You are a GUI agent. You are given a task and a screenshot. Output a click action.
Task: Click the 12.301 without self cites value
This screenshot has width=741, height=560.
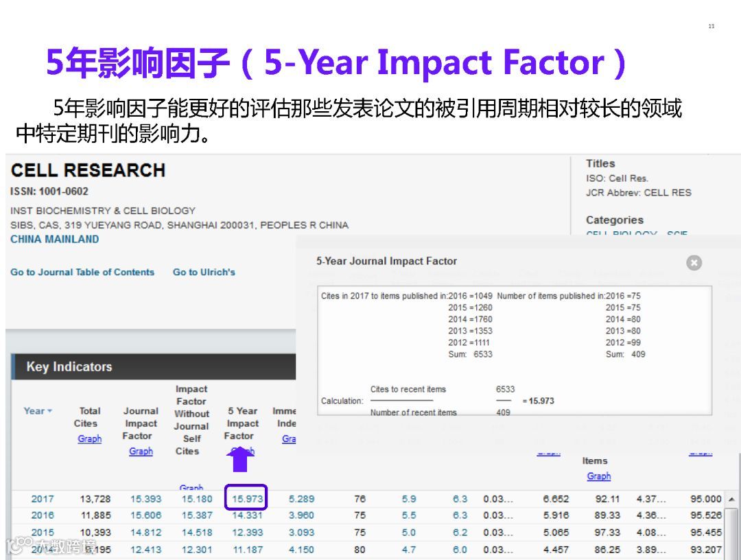click(197, 550)
